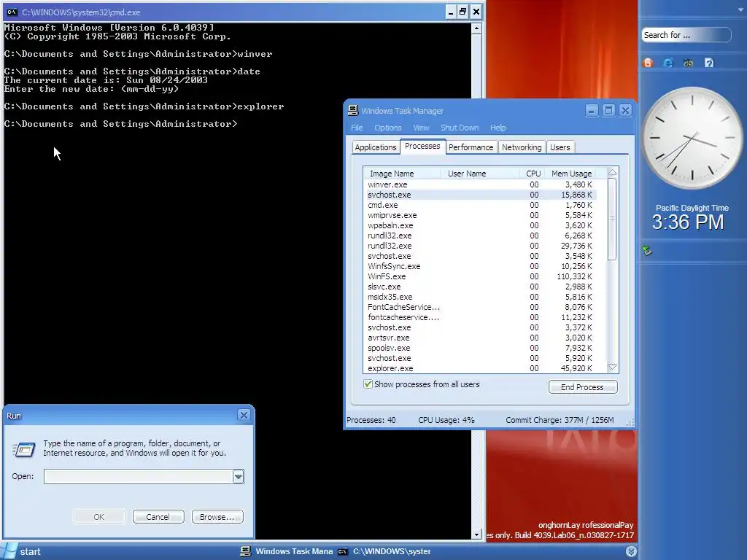This screenshot has height=560, width=747.
Task: Select the wpabaln.exe process row
Action: (480, 225)
